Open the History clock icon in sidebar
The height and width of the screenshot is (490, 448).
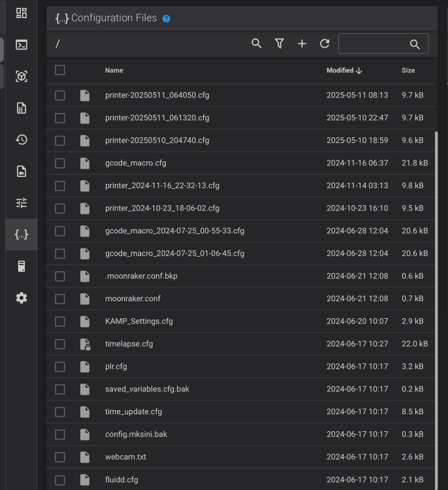22,140
